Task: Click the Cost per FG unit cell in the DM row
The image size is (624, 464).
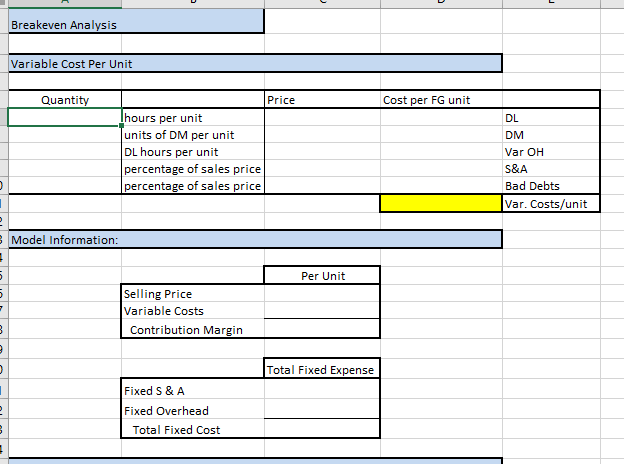Action: pyautogui.click(x=441, y=135)
